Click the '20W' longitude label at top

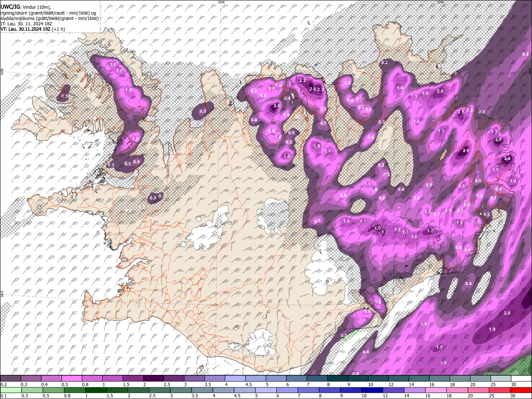pyautogui.click(x=221, y=2)
